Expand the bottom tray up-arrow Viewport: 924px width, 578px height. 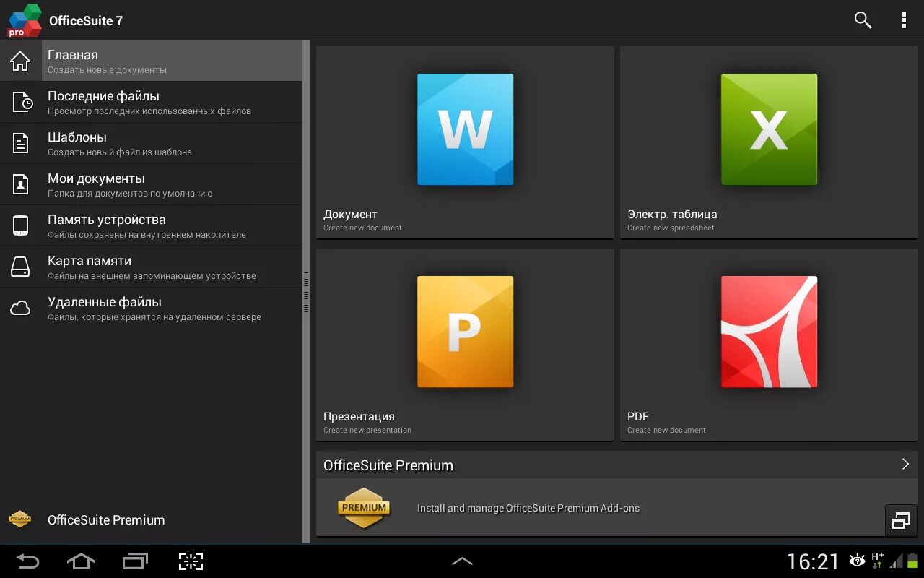coord(462,561)
